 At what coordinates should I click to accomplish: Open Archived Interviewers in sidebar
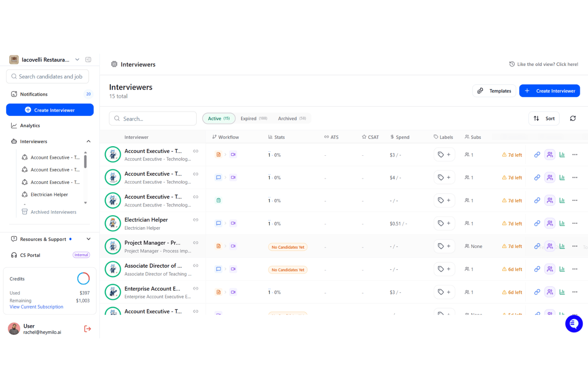49,212
